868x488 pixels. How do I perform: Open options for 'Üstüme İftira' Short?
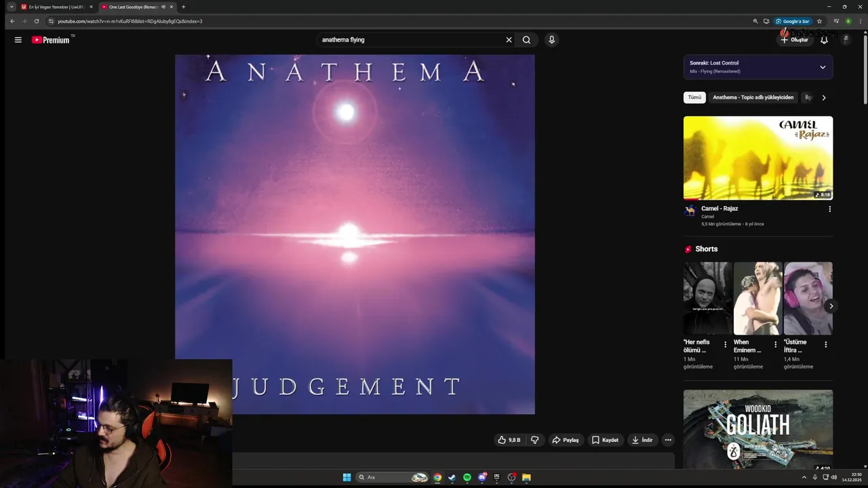click(x=825, y=345)
